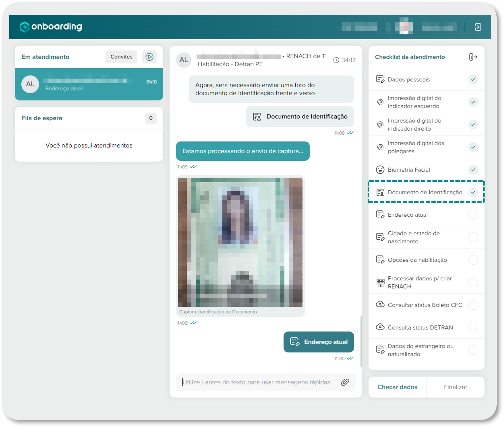Select Documento de Identificação checklist item
The height and width of the screenshot is (427, 504).
(x=425, y=192)
